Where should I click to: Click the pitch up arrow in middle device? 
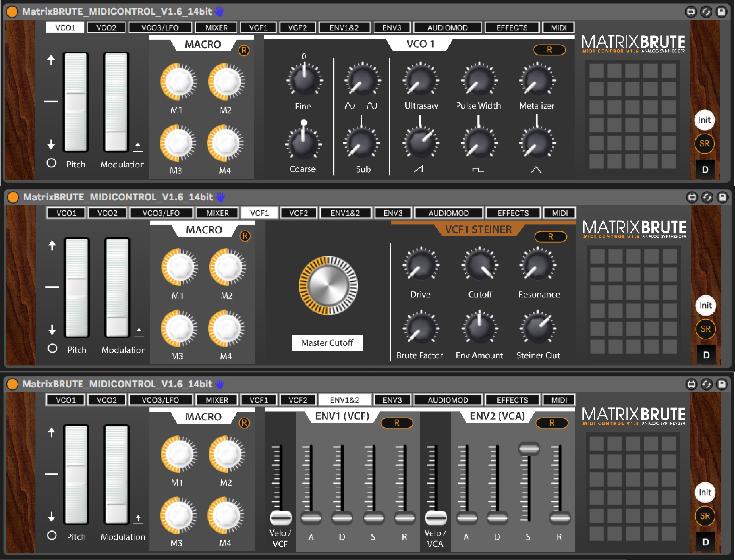(52, 246)
